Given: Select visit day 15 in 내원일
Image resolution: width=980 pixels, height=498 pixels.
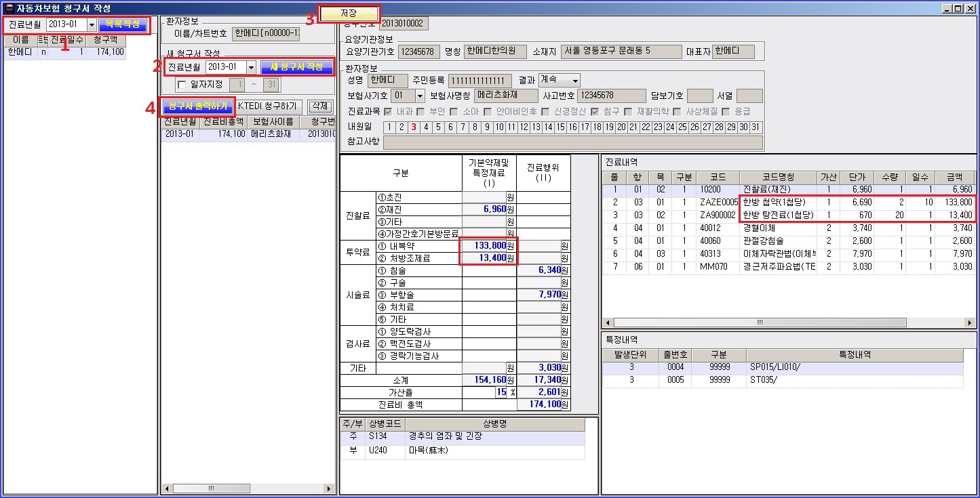Looking at the screenshot, I should click(x=561, y=127).
